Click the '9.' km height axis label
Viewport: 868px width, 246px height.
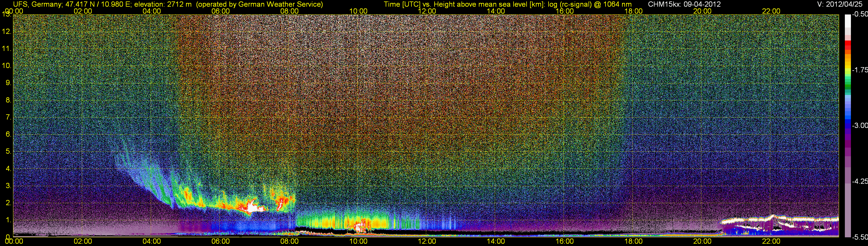(x=9, y=83)
